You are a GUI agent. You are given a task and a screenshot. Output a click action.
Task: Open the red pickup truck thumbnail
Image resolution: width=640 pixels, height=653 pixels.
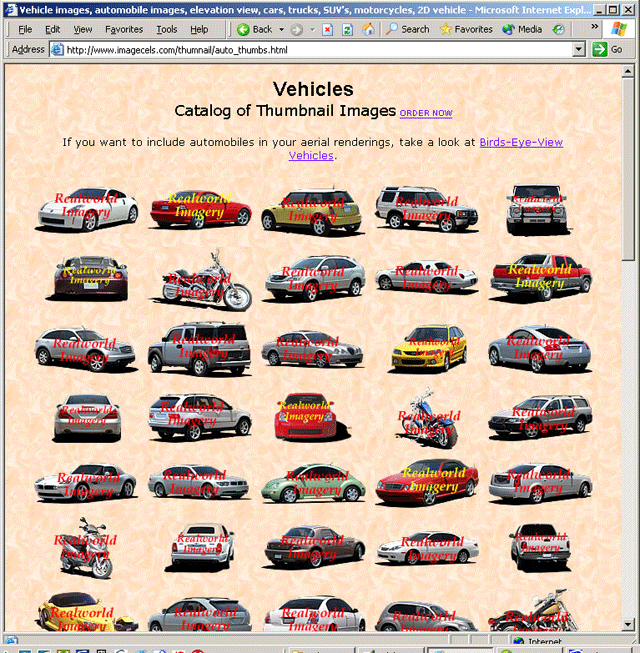541,277
